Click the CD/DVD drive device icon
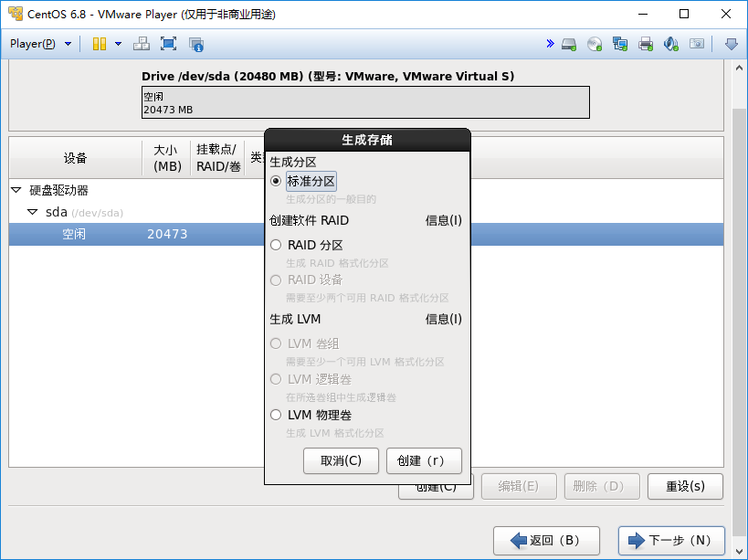The image size is (748, 560). coord(595,45)
